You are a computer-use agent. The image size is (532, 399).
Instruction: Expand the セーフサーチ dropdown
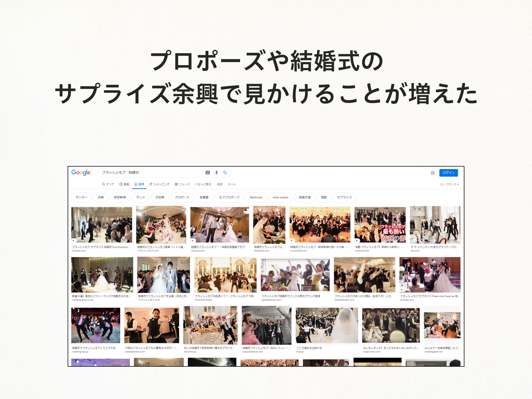(x=450, y=184)
